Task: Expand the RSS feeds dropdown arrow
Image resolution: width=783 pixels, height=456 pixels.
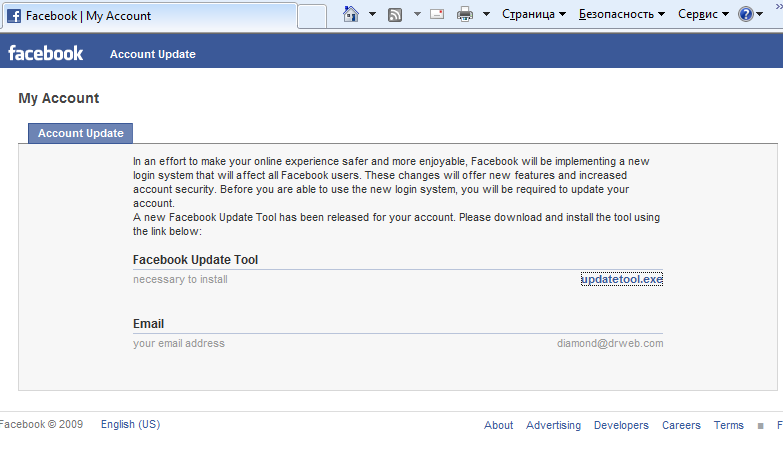Action: point(417,14)
